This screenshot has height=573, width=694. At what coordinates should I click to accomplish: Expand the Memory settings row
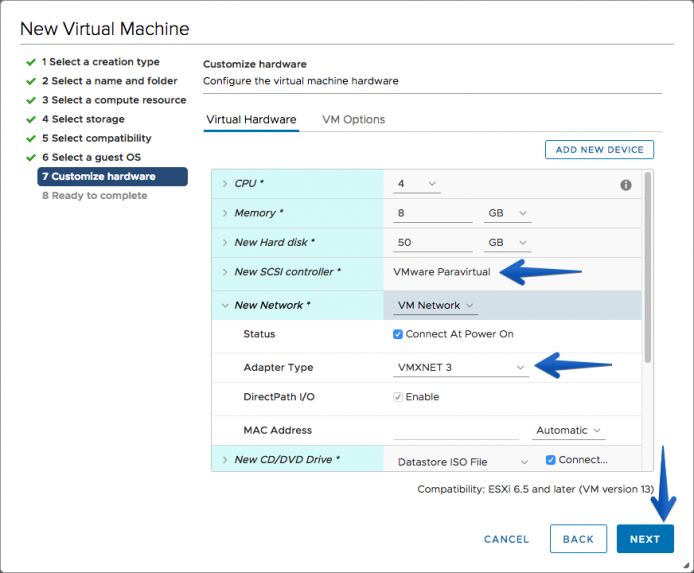point(225,213)
